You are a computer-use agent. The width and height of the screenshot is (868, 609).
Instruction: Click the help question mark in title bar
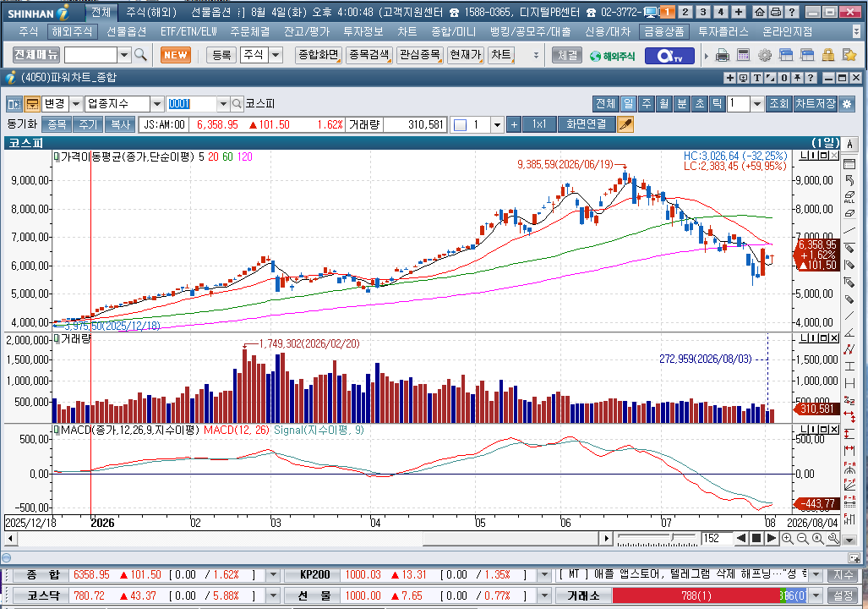(810, 78)
